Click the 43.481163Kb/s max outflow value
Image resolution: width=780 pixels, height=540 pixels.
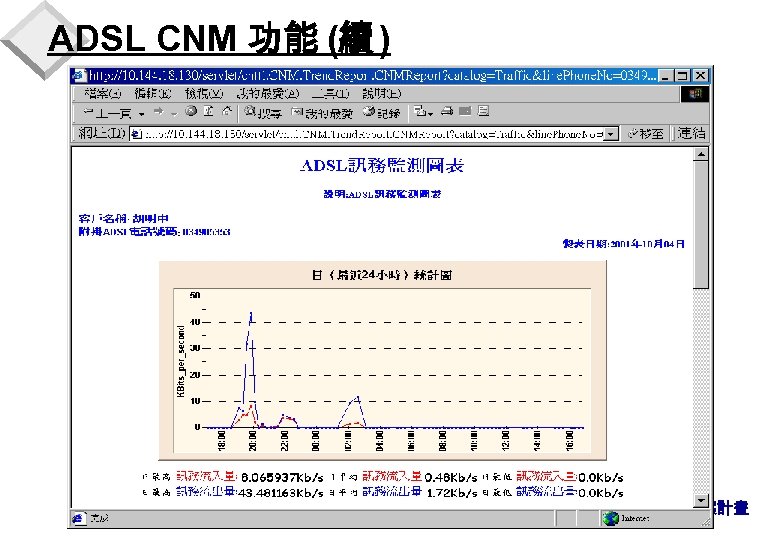281,493
